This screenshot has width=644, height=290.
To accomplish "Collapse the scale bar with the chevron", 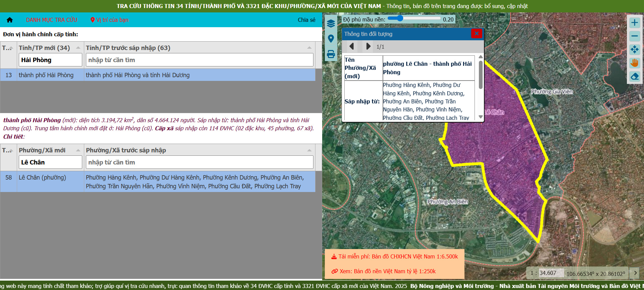I will click(635, 273).
